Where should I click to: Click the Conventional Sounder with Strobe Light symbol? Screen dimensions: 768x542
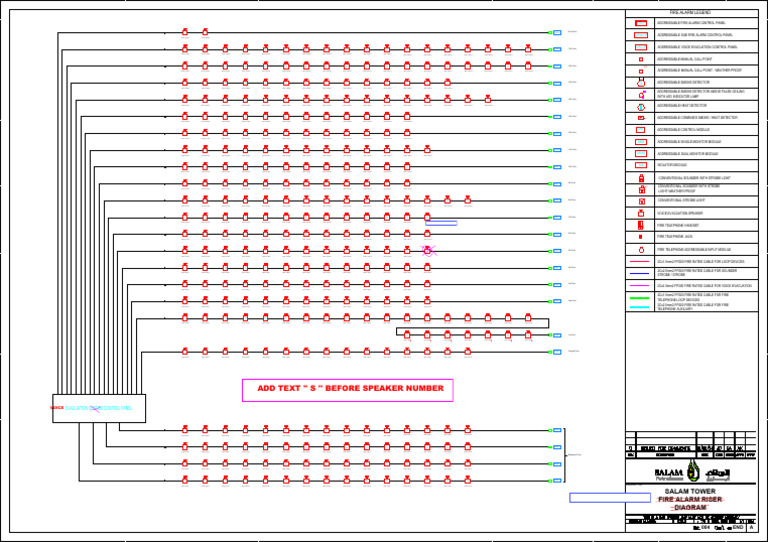click(642, 178)
